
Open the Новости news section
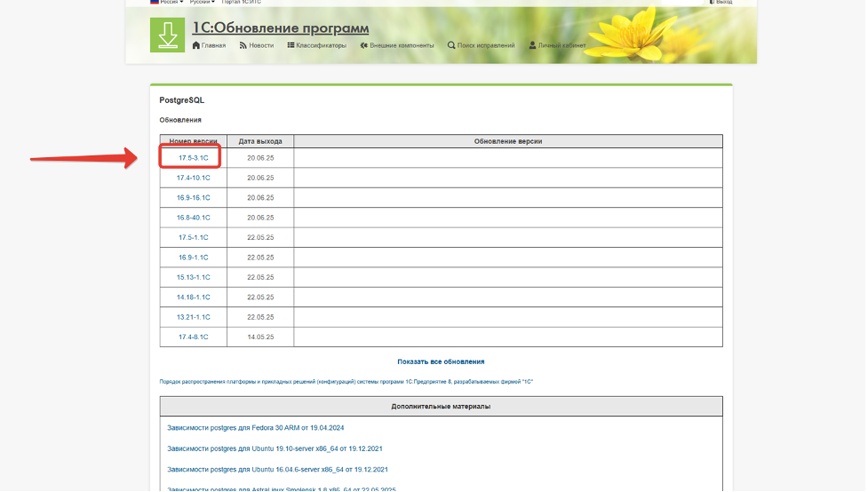pos(257,45)
